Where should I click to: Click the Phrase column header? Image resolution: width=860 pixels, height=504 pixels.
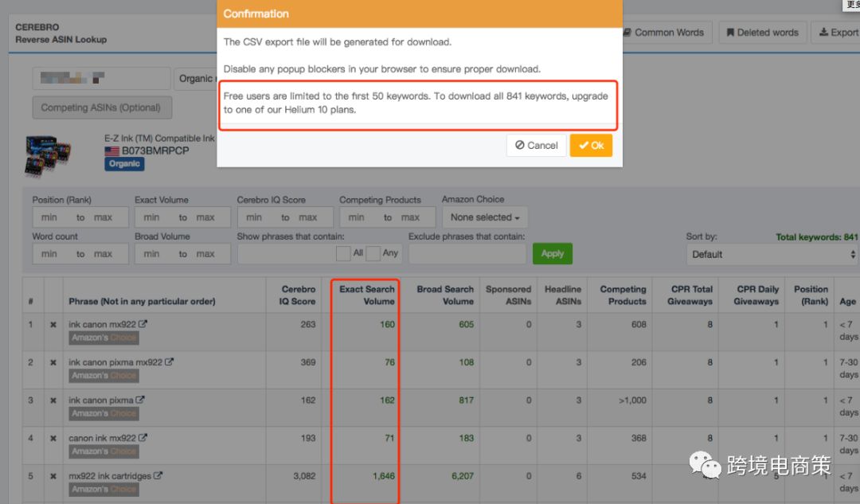pyautogui.click(x=142, y=301)
